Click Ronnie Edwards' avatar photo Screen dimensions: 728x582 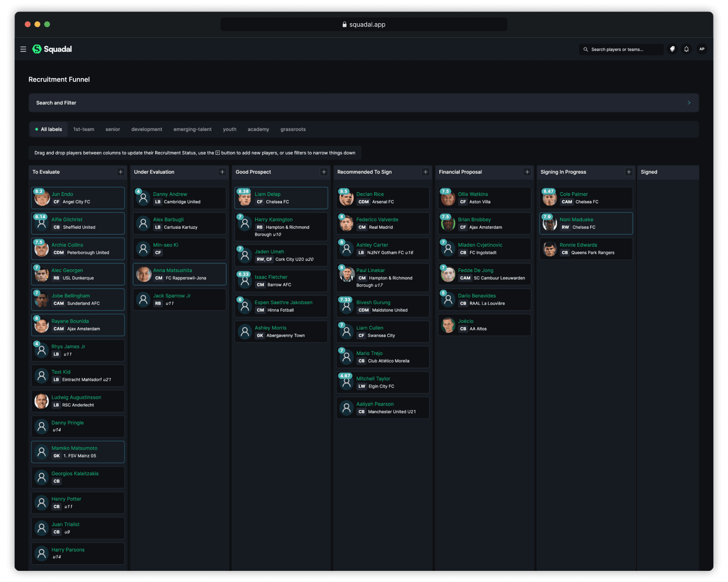click(x=550, y=249)
